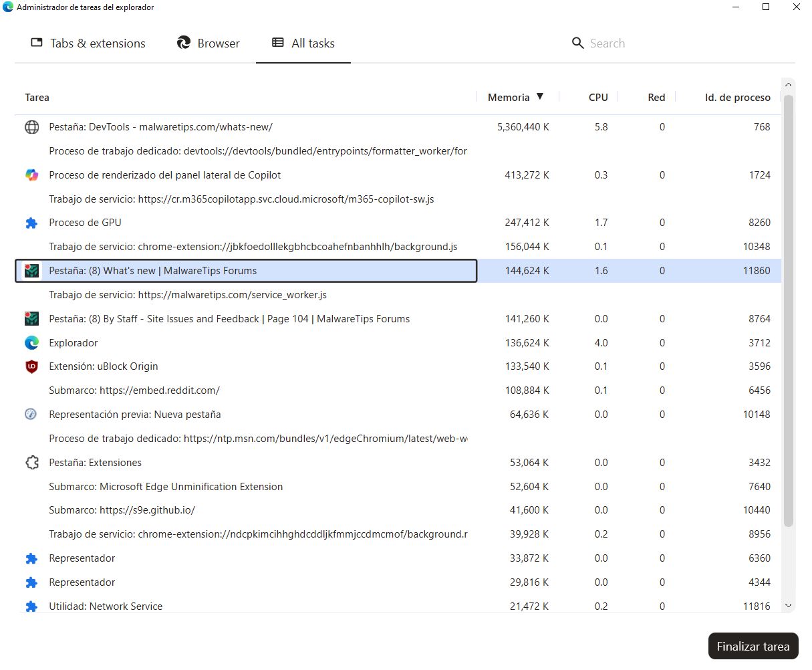
Task: Click the process ID 11860 cell
Action: pyautogui.click(x=757, y=271)
